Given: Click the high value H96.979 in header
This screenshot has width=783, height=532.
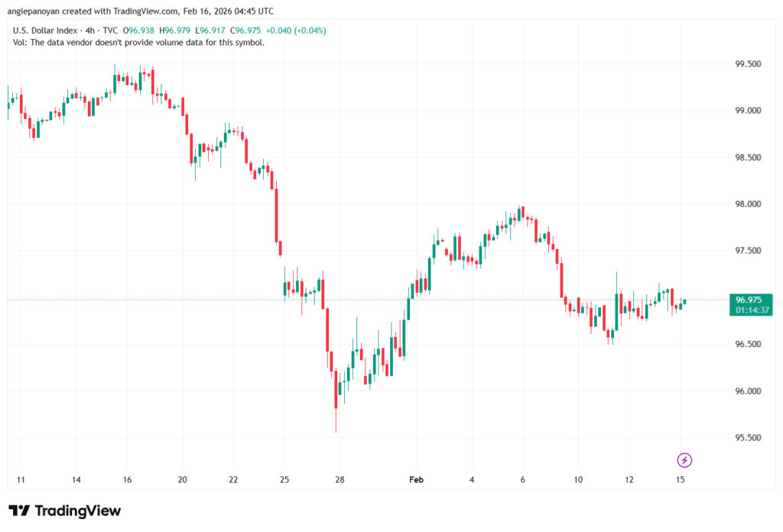Looking at the screenshot, I should [177, 31].
